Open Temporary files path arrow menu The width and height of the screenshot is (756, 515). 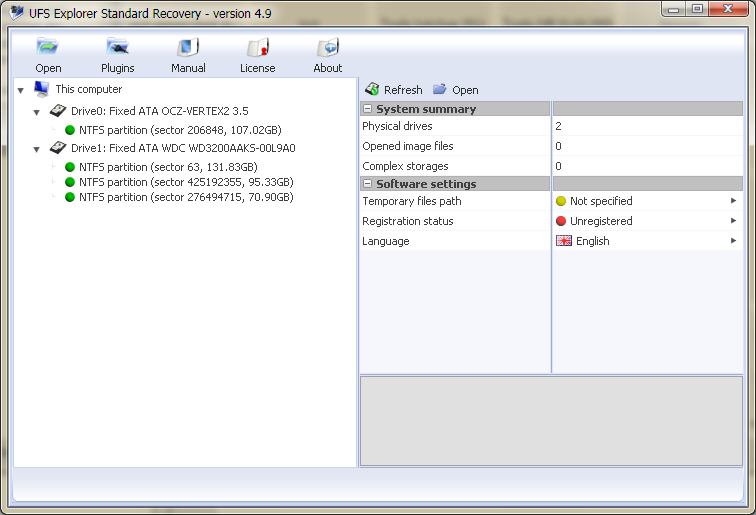(733, 201)
